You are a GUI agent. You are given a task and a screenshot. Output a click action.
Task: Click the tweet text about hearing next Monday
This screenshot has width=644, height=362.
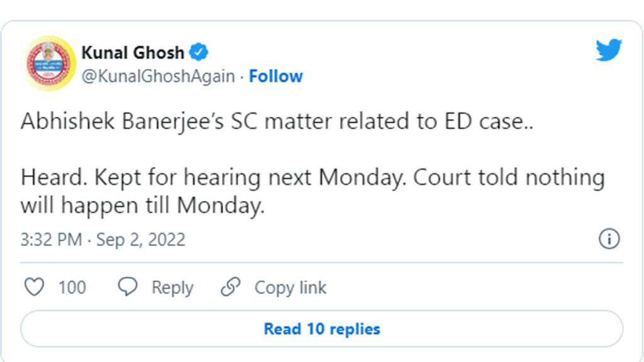pos(313,178)
